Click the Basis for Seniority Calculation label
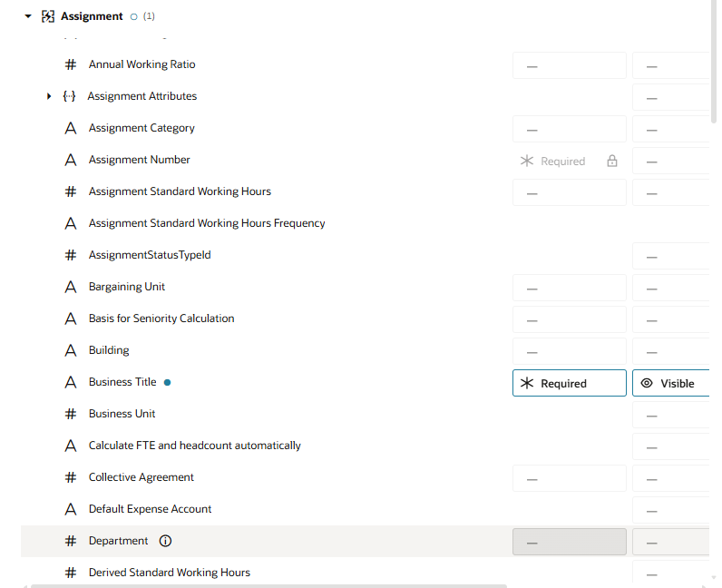 [161, 318]
